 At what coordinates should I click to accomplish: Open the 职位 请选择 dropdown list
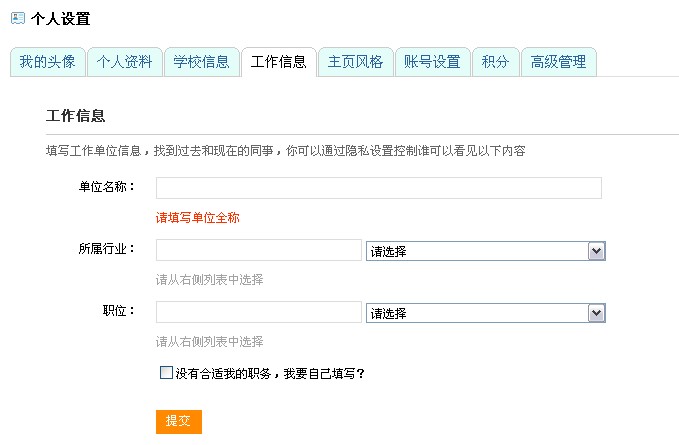point(485,313)
